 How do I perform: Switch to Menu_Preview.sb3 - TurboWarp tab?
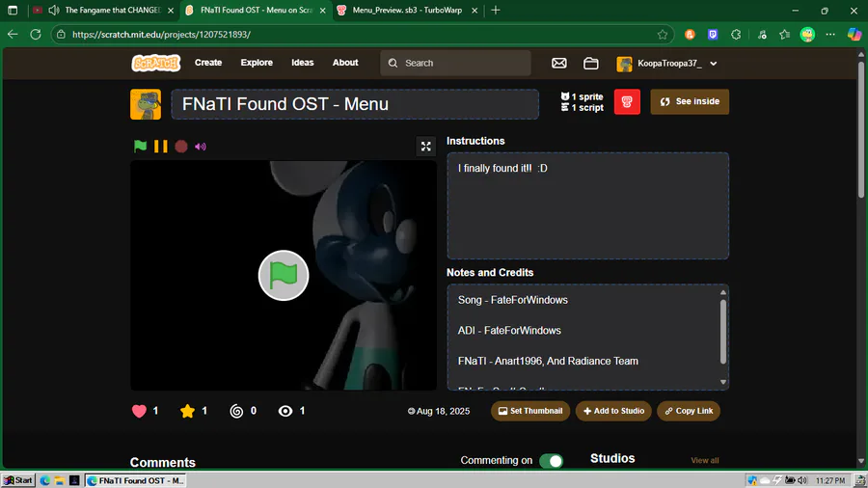[407, 10]
